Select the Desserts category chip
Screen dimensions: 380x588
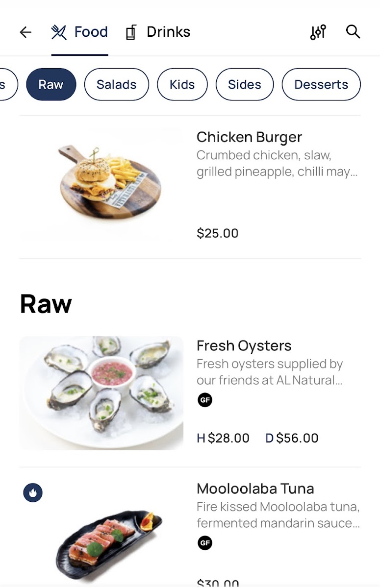[321, 84]
